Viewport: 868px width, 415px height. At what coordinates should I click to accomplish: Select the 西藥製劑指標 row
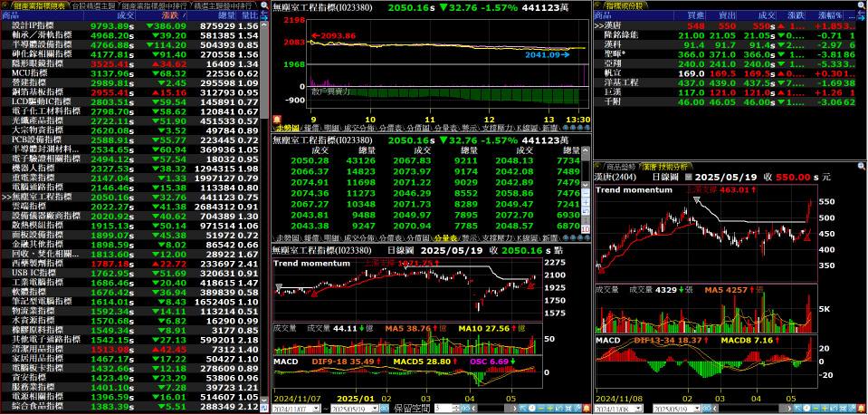point(130,263)
